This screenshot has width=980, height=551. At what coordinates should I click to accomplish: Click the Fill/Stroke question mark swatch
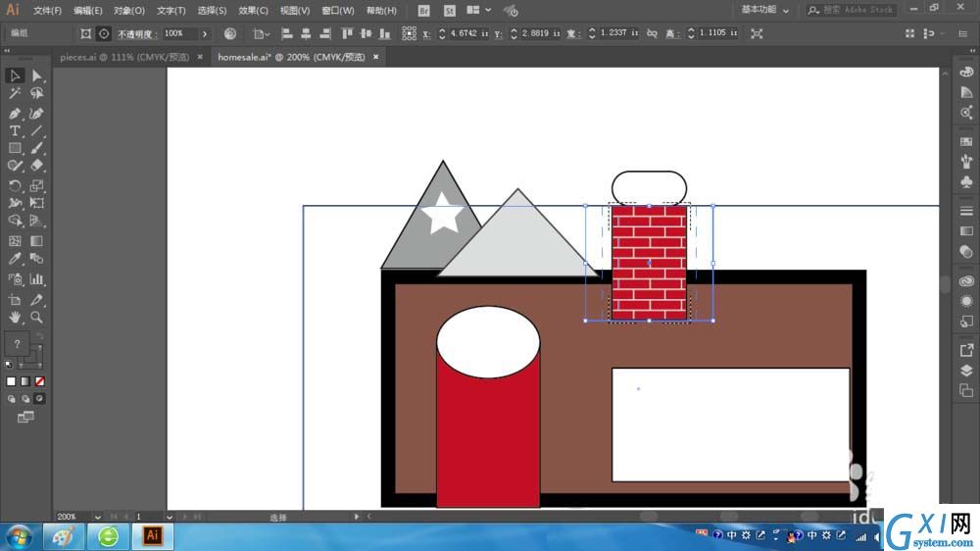click(x=17, y=344)
